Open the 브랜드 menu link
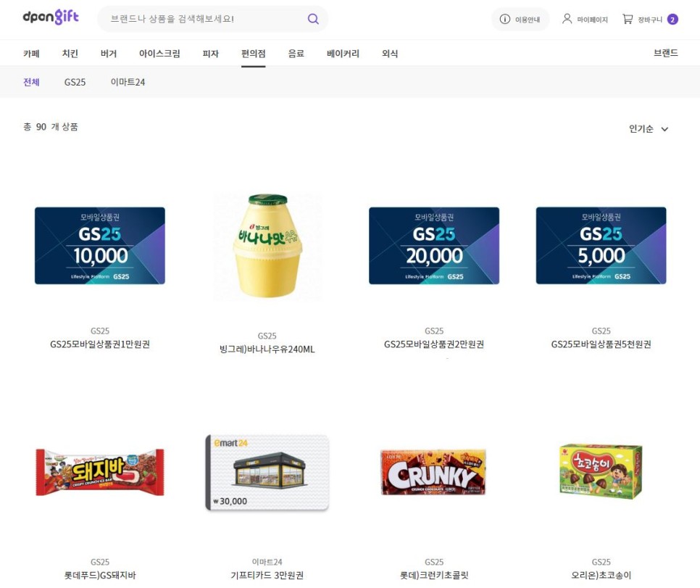Screen dimensions: 700x588 click(x=666, y=53)
